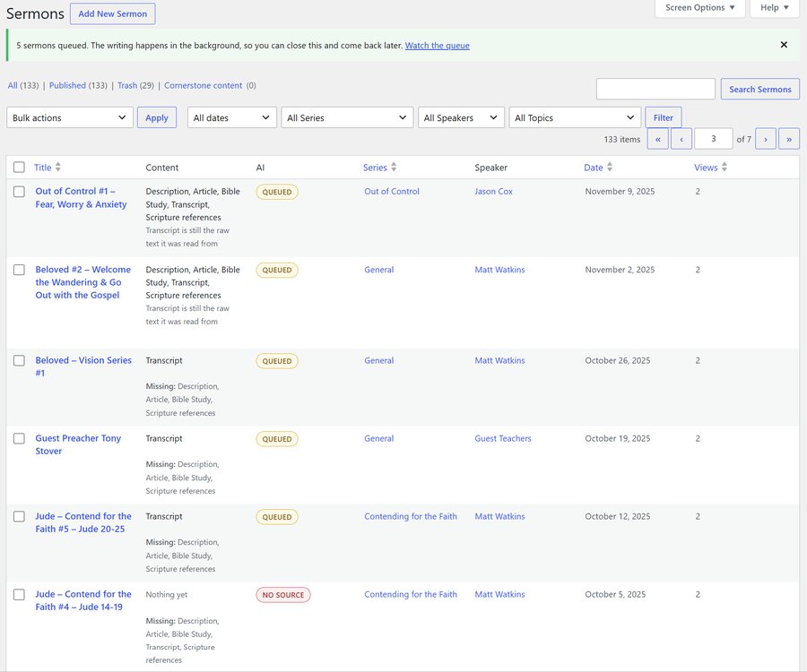Expand the Help panel

(774, 8)
